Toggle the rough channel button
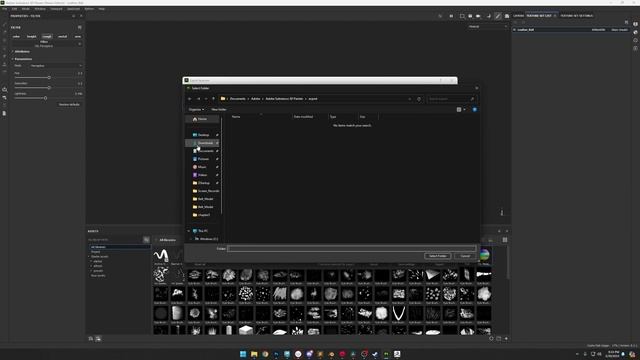Viewport: 640px width, 360px height. click(47, 36)
